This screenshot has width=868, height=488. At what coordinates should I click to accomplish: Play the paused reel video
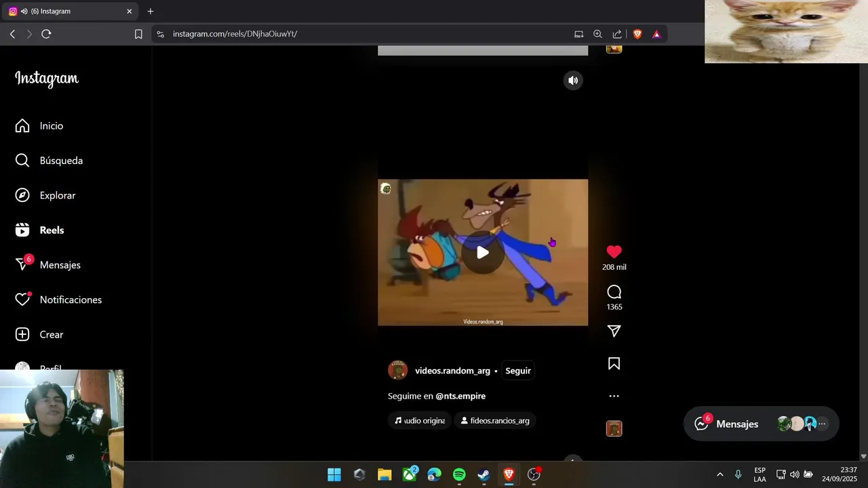(x=482, y=253)
